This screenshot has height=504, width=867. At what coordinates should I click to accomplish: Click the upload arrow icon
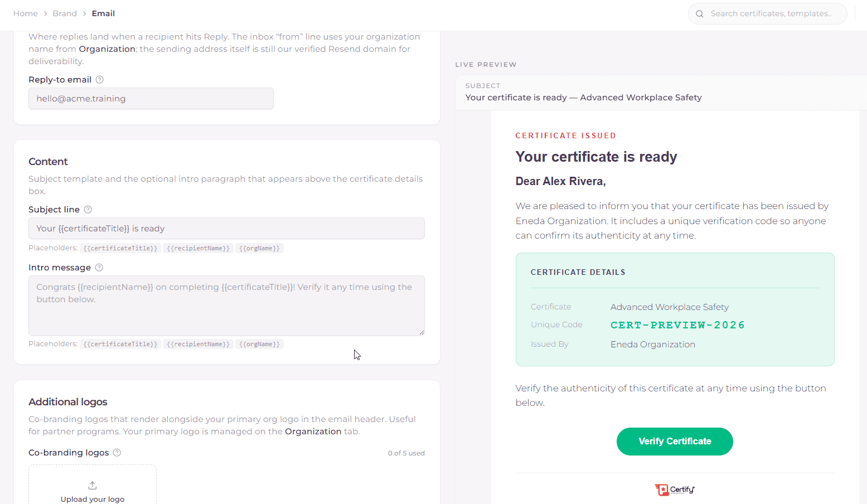[x=93, y=486]
